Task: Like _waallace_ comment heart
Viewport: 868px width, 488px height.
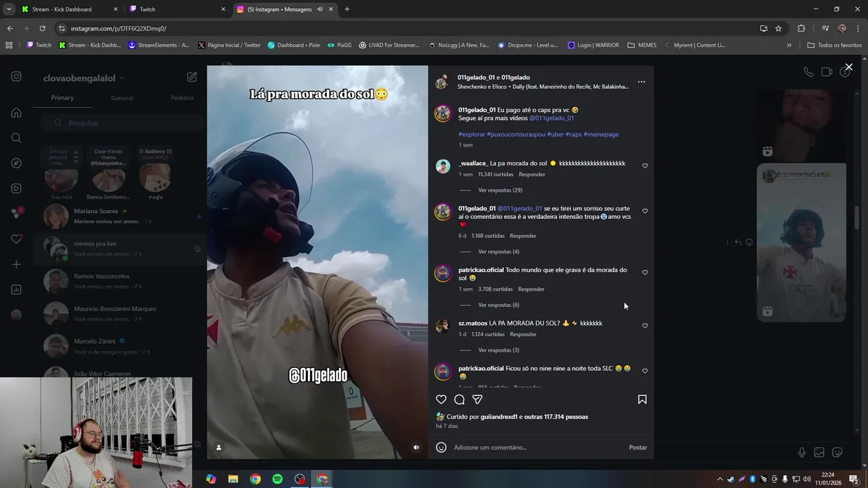Action: [645, 165]
